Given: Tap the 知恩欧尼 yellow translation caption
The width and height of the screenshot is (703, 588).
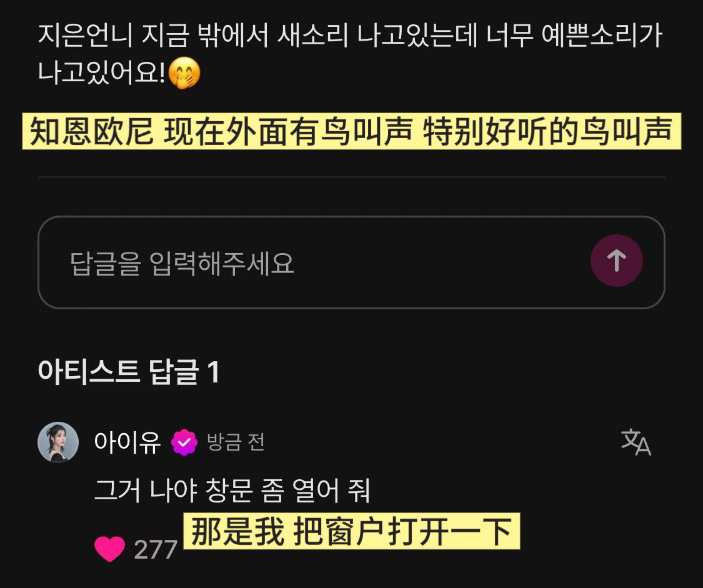Looking at the screenshot, I should [351, 131].
